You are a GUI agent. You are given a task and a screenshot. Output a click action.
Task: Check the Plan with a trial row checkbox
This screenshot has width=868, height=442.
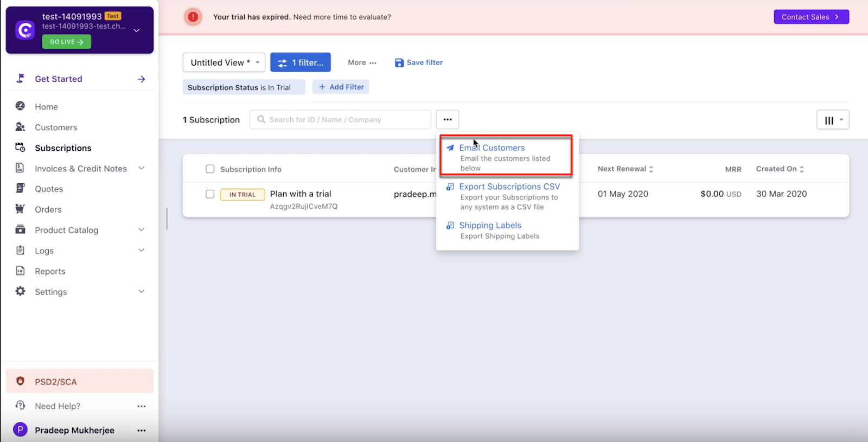210,194
